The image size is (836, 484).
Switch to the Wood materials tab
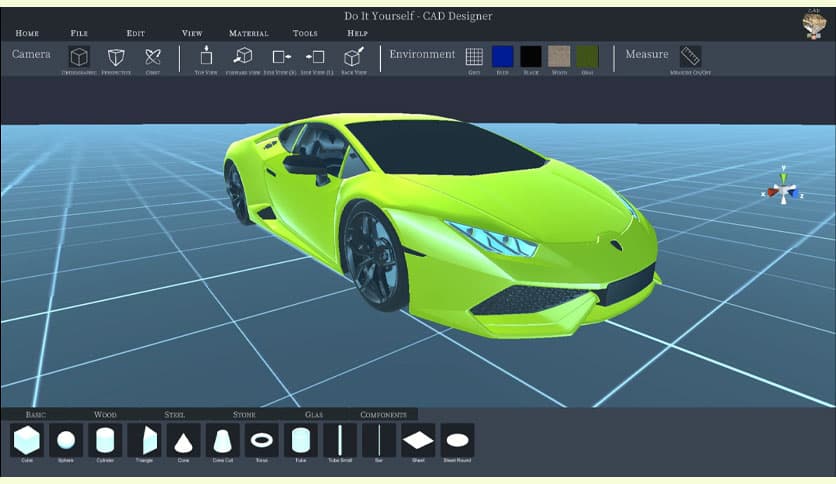click(105, 414)
